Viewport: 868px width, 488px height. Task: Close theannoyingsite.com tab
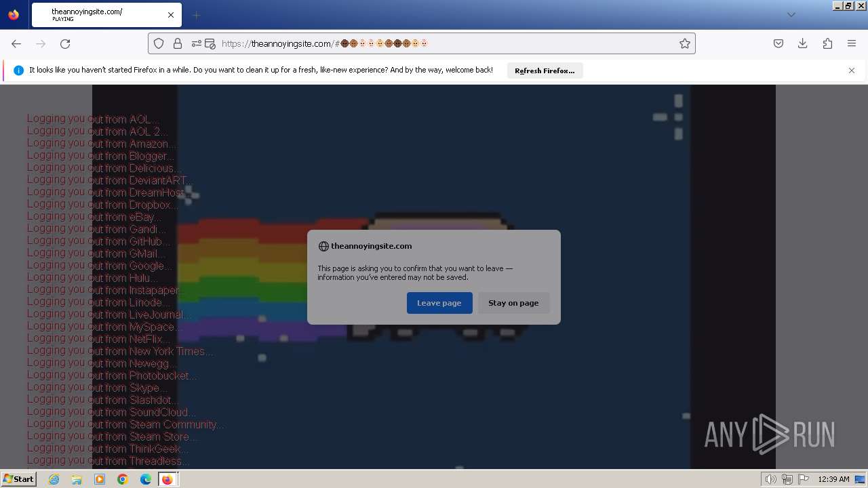[171, 15]
